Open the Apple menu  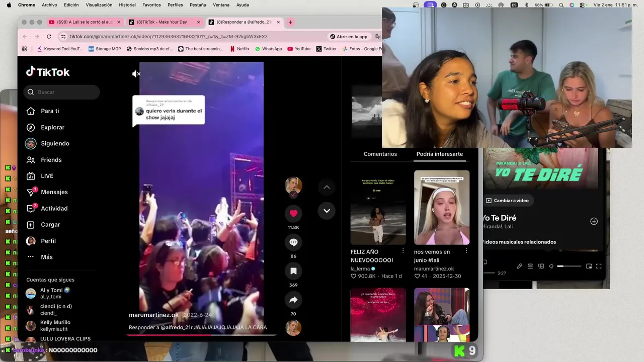tap(9, 5)
